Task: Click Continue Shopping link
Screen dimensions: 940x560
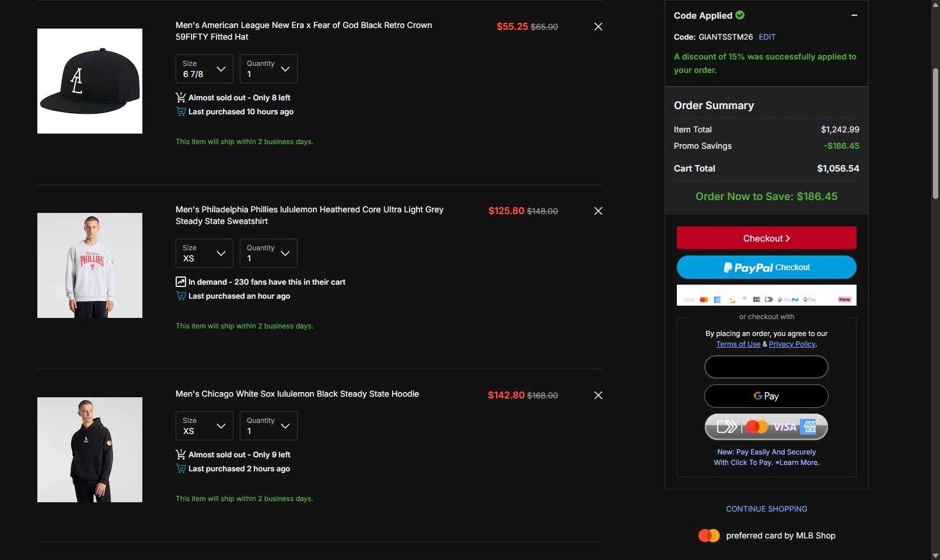Action: (x=767, y=509)
